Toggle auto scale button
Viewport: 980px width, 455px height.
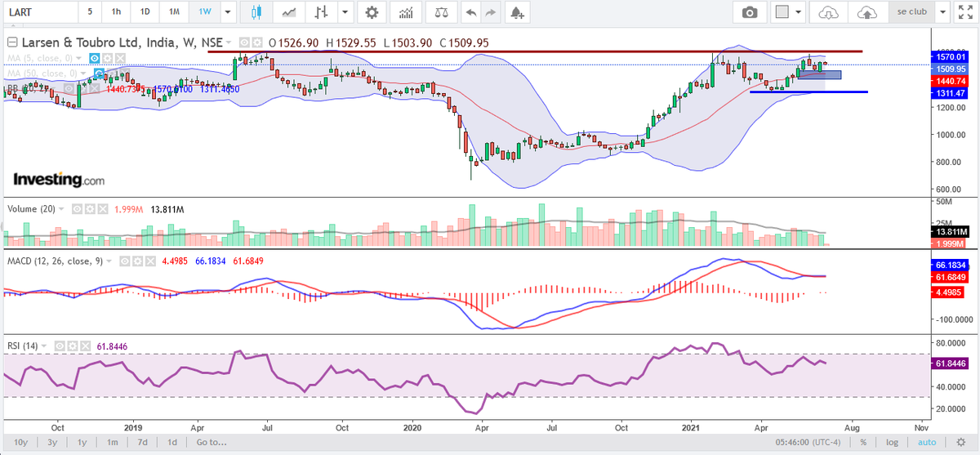coord(926,442)
